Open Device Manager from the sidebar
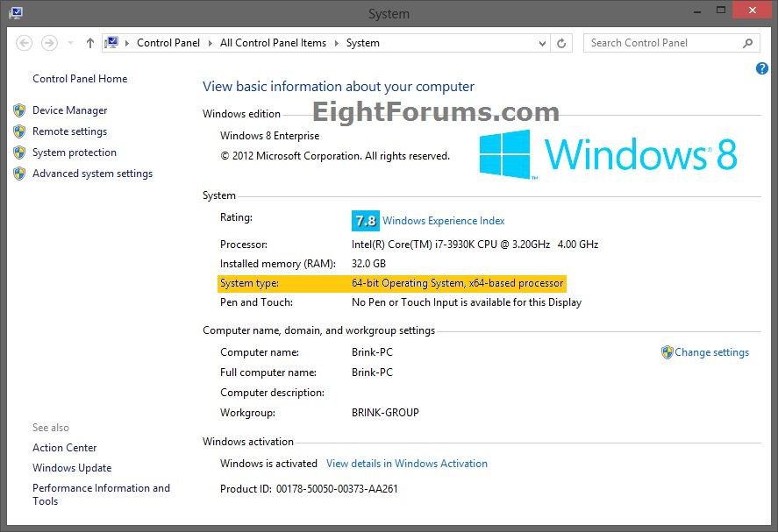This screenshot has height=532, width=778. [69, 110]
